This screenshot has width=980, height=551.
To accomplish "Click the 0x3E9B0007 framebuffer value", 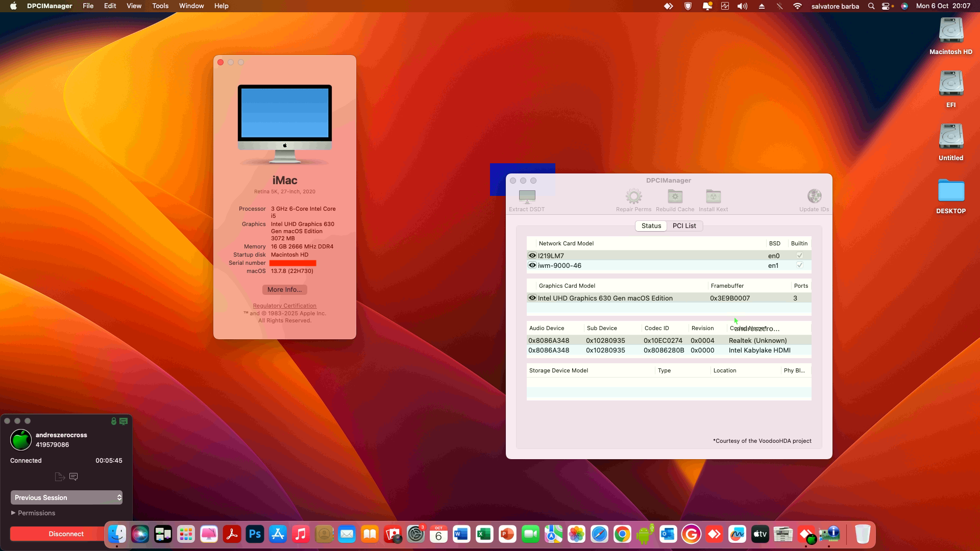I will pyautogui.click(x=730, y=298).
